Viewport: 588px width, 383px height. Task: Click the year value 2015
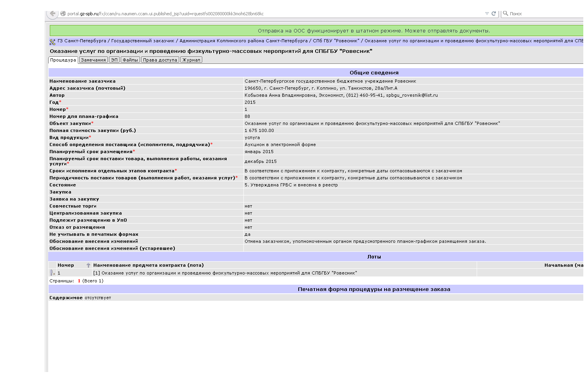(250, 102)
